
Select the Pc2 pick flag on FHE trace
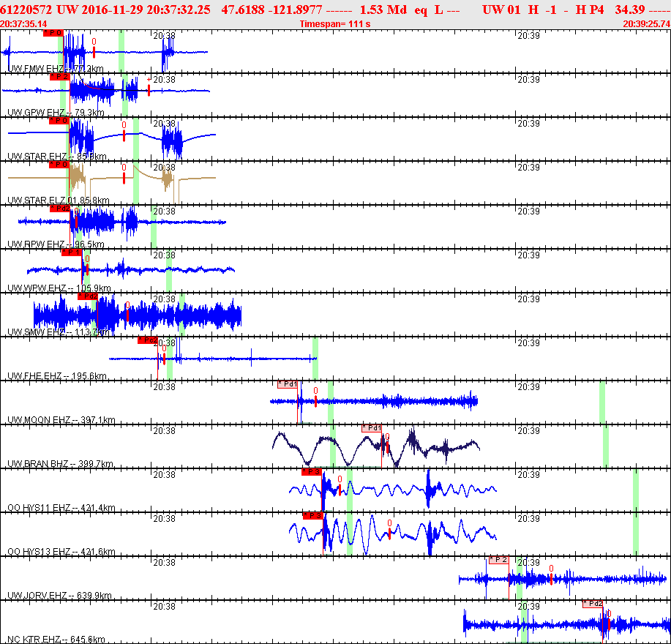point(148,340)
